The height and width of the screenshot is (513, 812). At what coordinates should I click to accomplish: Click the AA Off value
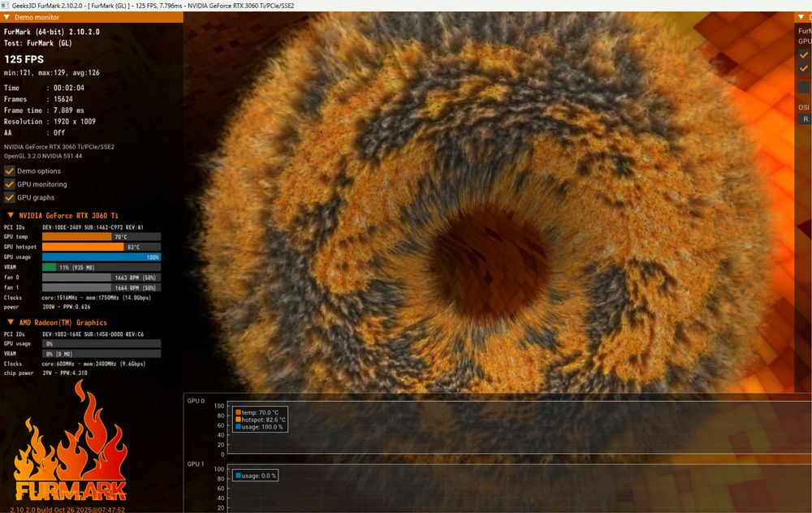point(59,132)
